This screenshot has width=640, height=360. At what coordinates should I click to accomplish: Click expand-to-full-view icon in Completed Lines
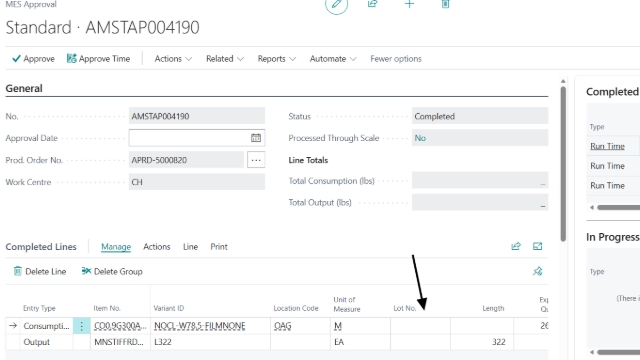(538, 246)
